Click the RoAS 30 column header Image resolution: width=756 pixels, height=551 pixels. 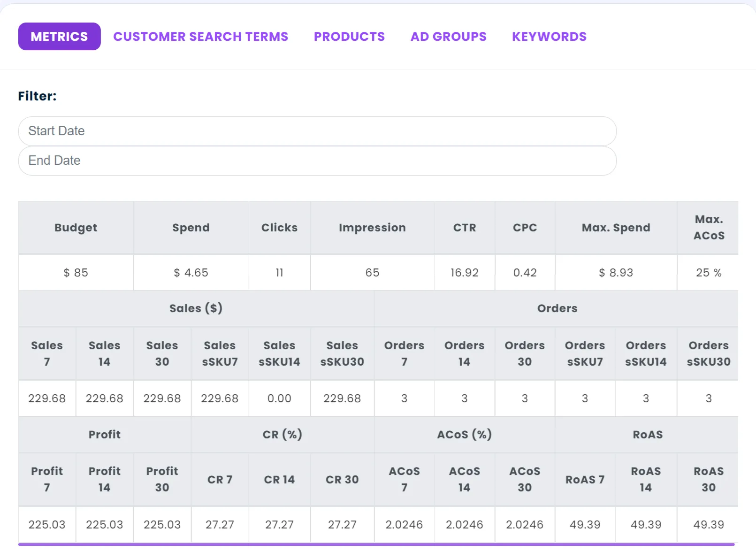point(709,479)
